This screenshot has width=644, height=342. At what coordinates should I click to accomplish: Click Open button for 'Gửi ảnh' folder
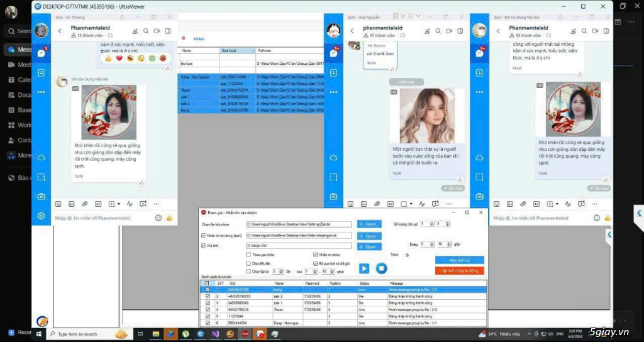pyautogui.click(x=369, y=246)
